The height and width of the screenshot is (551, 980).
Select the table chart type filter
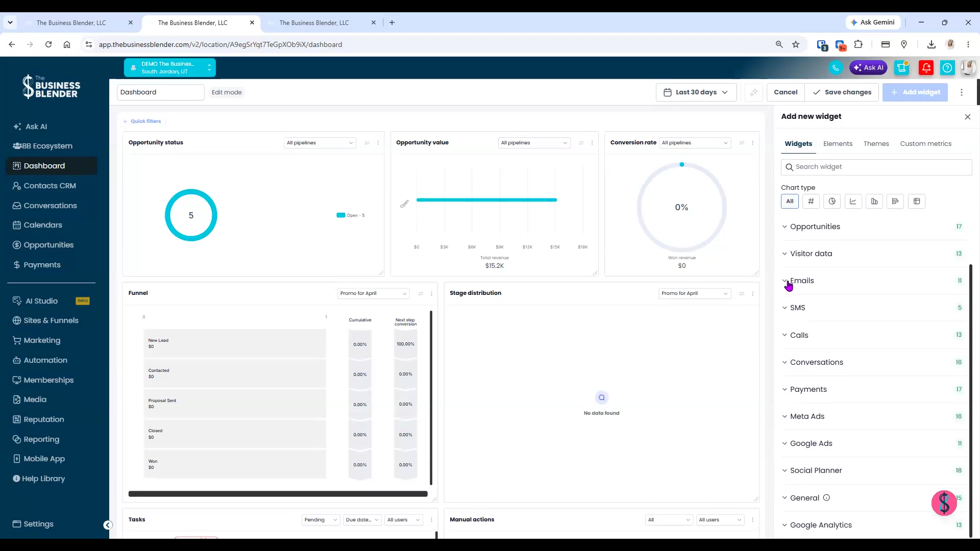pyautogui.click(x=917, y=201)
